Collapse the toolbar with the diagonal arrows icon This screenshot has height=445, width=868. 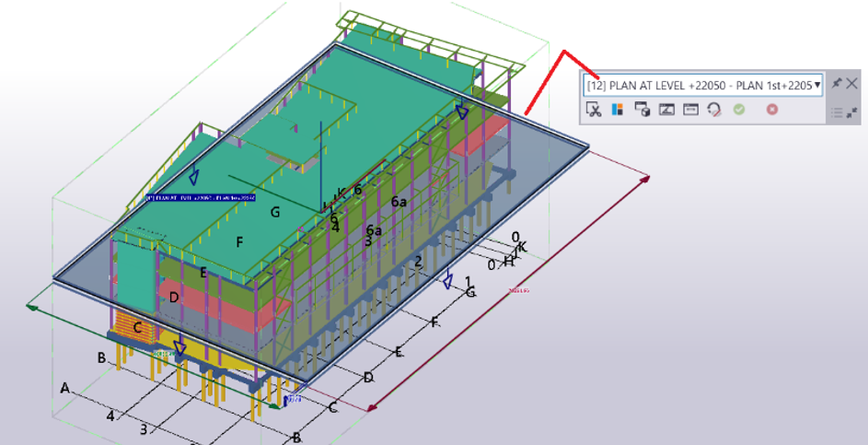tap(852, 113)
